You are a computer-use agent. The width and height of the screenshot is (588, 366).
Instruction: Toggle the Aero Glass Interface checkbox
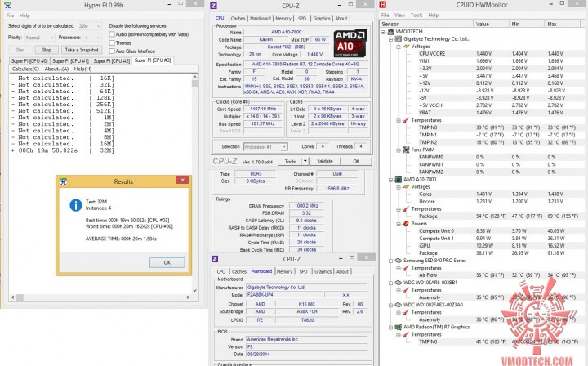coord(112,51)
